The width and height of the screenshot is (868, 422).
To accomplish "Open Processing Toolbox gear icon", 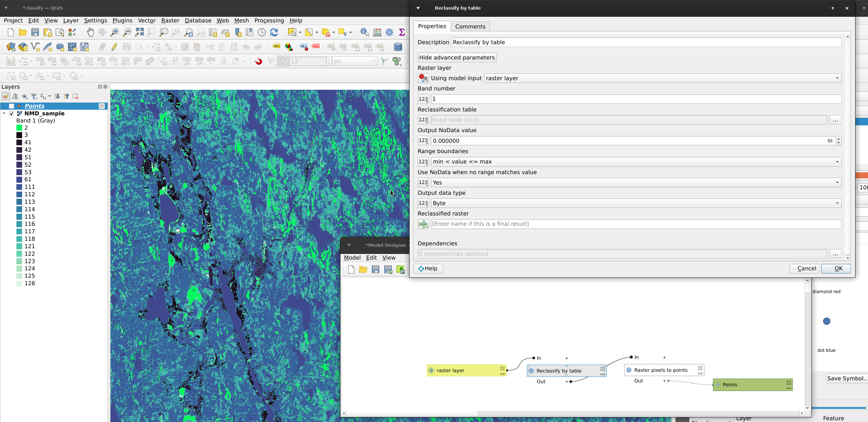I will [390, 32].
